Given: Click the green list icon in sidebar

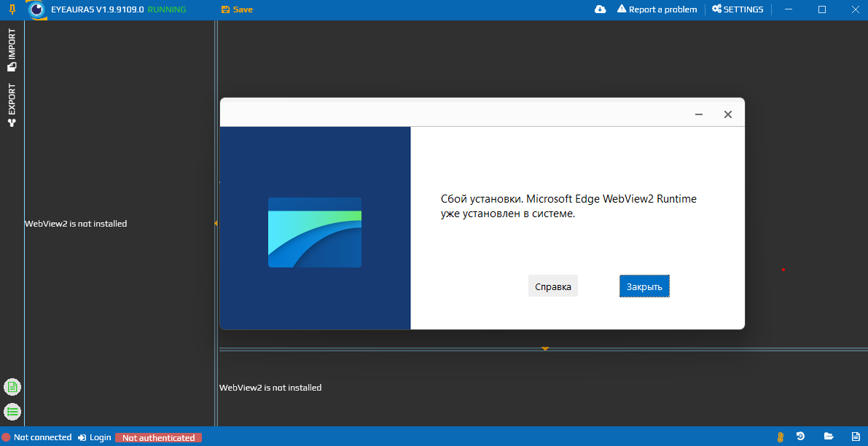Looking at the screenshot, I should (12, 412).
